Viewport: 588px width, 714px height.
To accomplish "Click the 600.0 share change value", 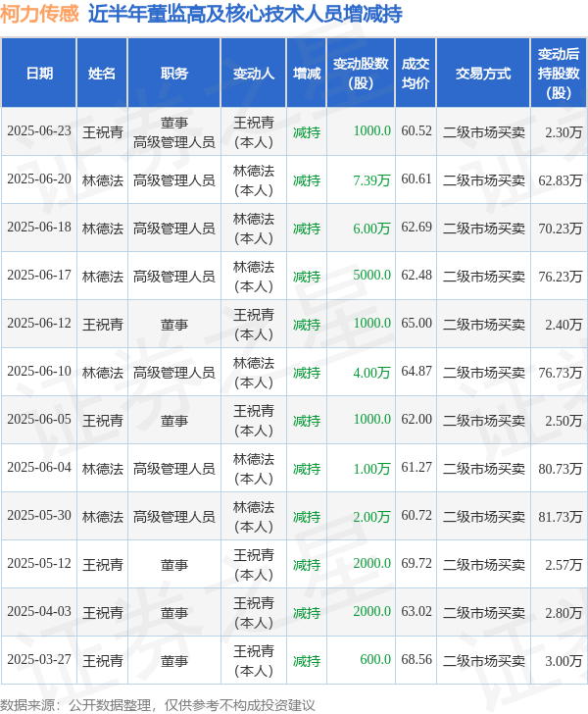I will point(375,659).
